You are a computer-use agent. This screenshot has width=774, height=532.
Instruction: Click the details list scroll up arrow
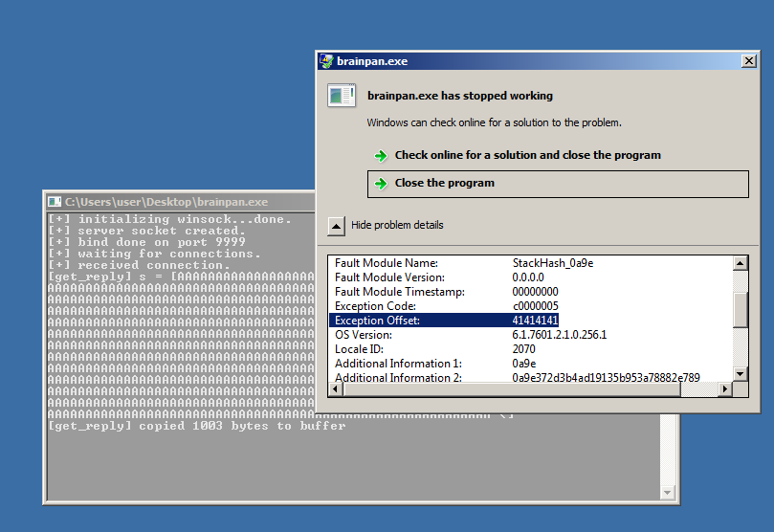coord(740,263)
